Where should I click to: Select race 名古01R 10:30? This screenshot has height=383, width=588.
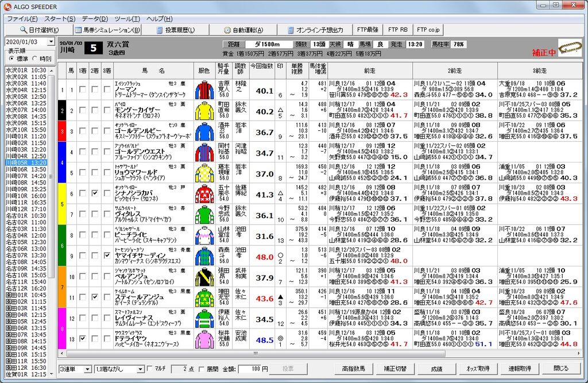tap(26, 216)
